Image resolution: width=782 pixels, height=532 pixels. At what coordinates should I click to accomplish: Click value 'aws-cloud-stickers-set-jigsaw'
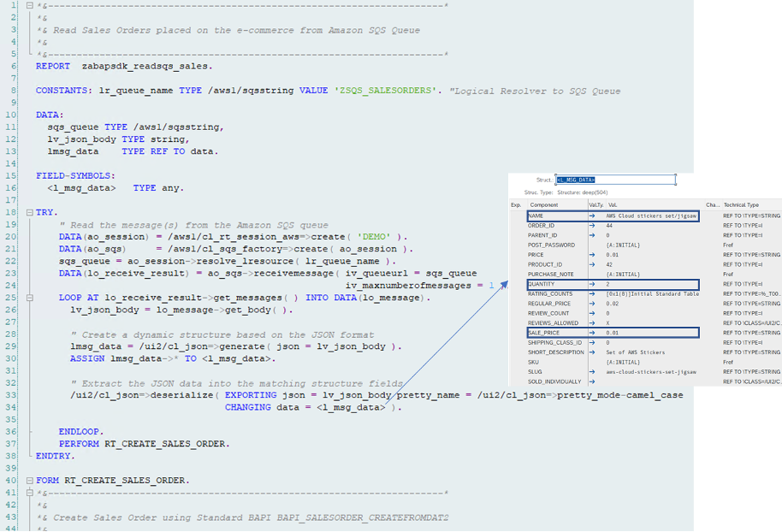coord(651,372)
